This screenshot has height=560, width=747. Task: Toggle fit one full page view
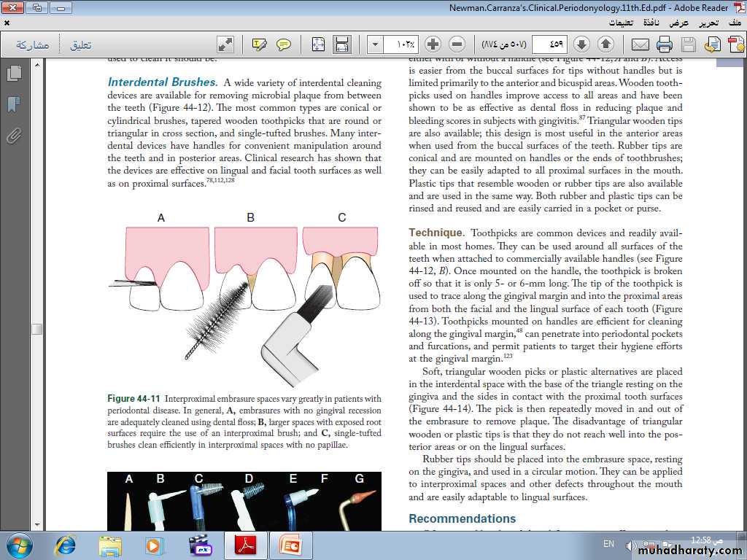coord(341,44)
